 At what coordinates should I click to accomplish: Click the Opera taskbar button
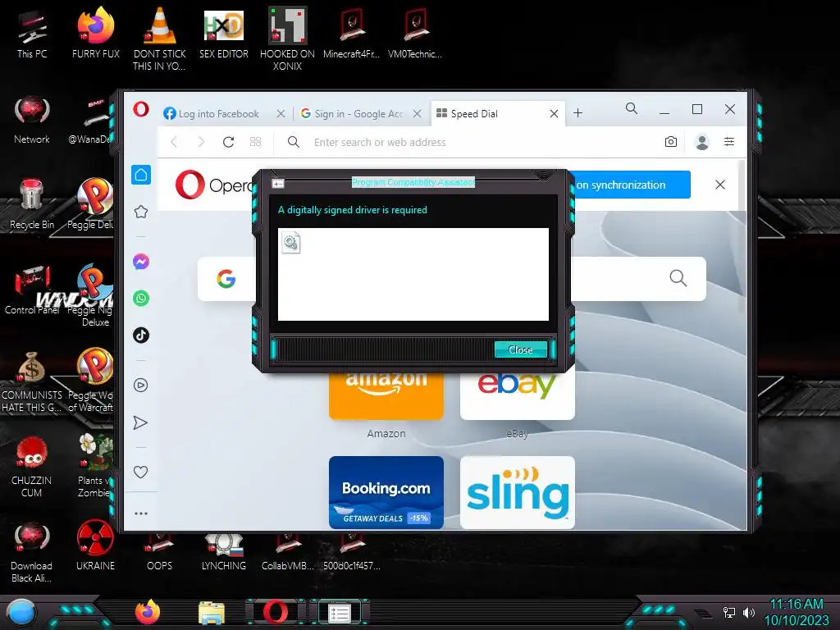276,612
